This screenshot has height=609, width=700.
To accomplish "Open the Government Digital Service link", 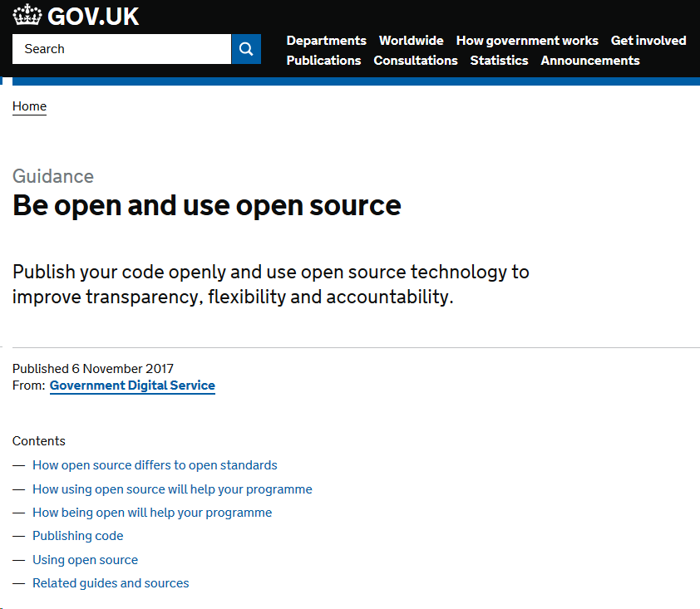I will click(132, 386).
